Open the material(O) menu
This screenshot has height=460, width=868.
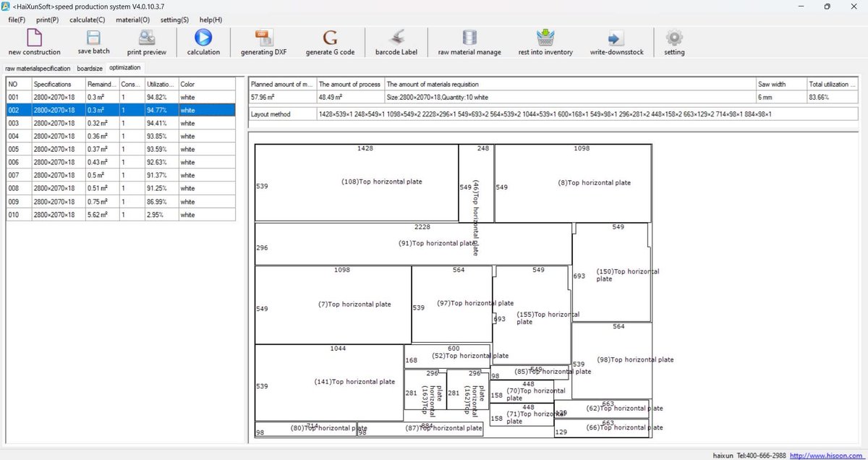point(133,20)
